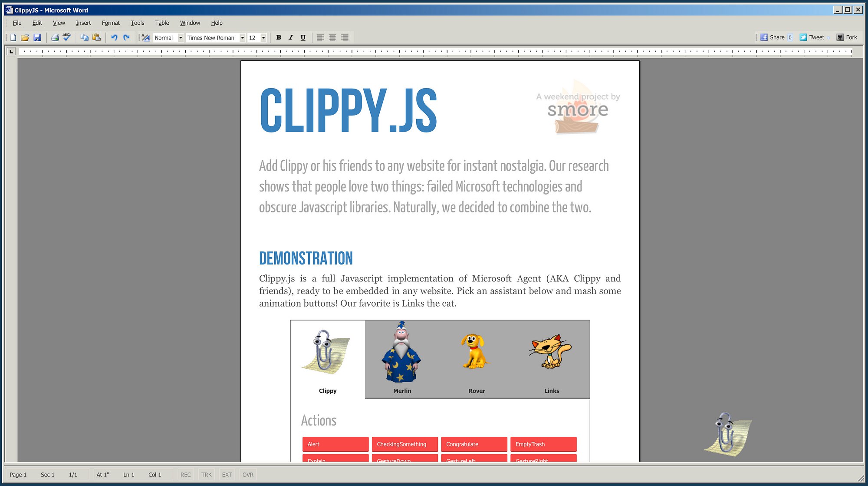Save the document with the floppy icon
Screen dimensions: 868x486
37,38
